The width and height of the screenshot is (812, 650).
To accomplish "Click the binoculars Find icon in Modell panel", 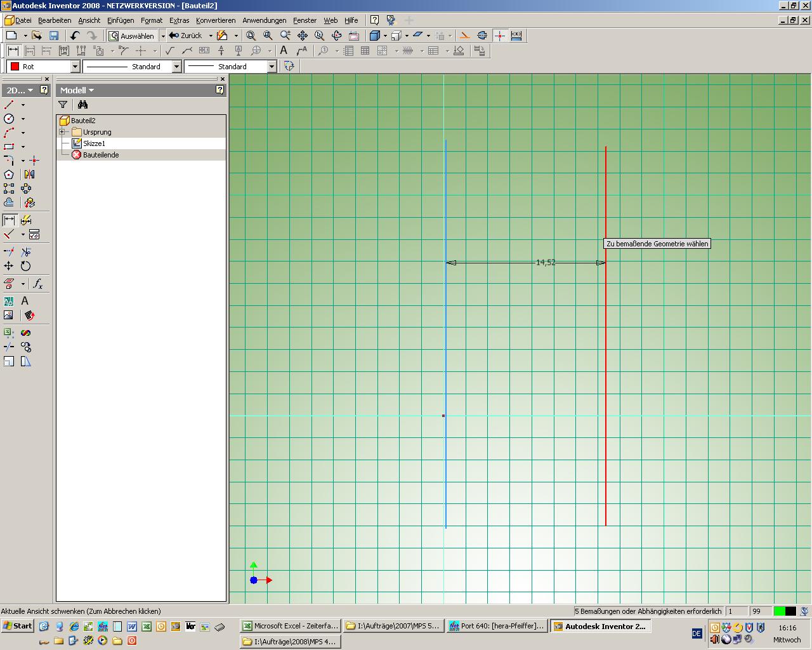I will [82, 105].
